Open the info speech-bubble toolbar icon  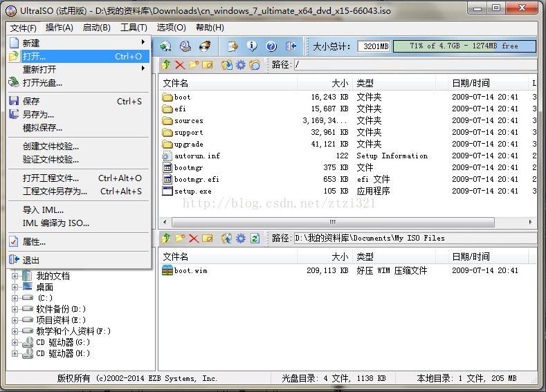point(252,46)
